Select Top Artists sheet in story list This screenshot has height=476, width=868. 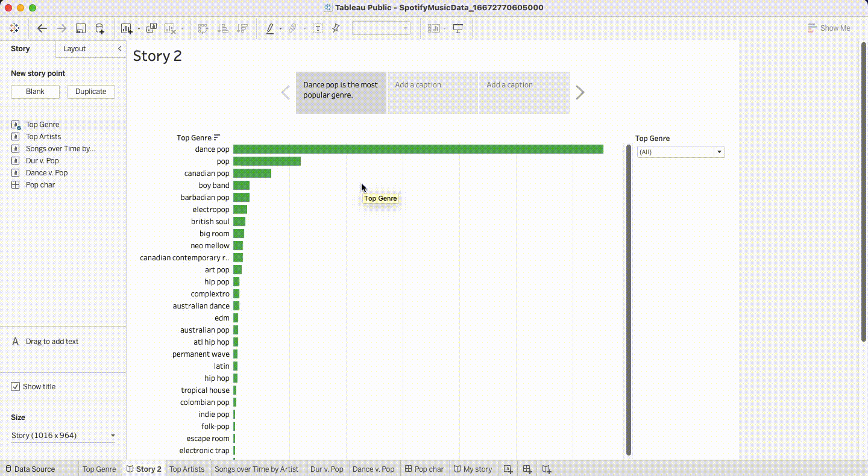[x=43, y=137]
